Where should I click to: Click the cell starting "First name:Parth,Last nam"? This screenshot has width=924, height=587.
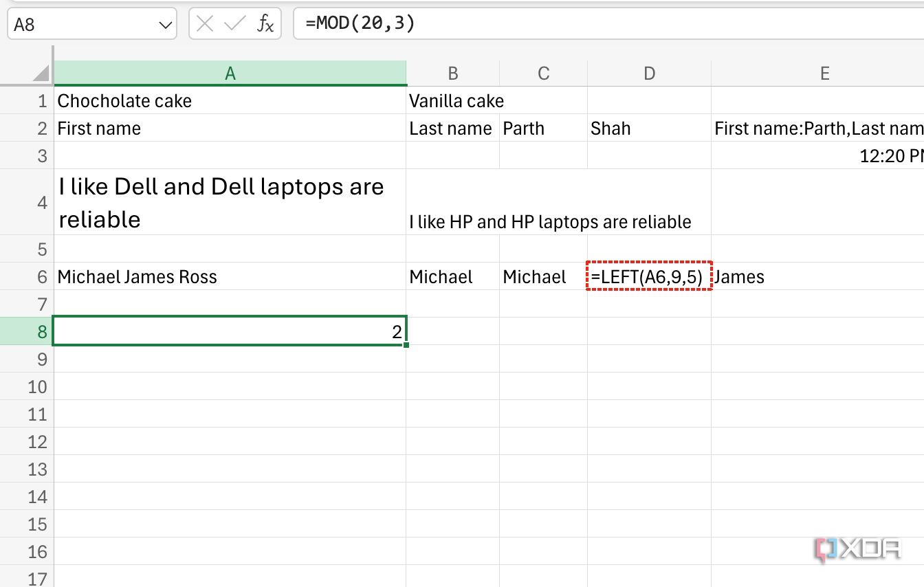click(x=818, y=129)
